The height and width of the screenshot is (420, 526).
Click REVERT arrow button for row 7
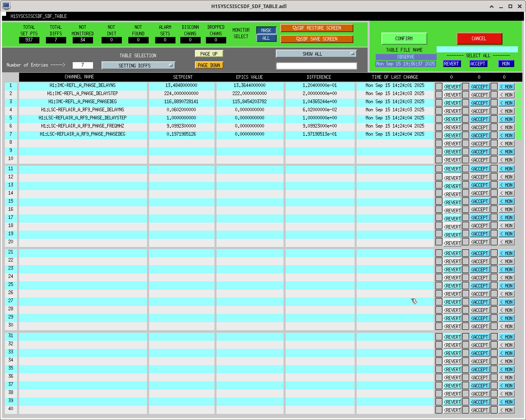(452, 136)
